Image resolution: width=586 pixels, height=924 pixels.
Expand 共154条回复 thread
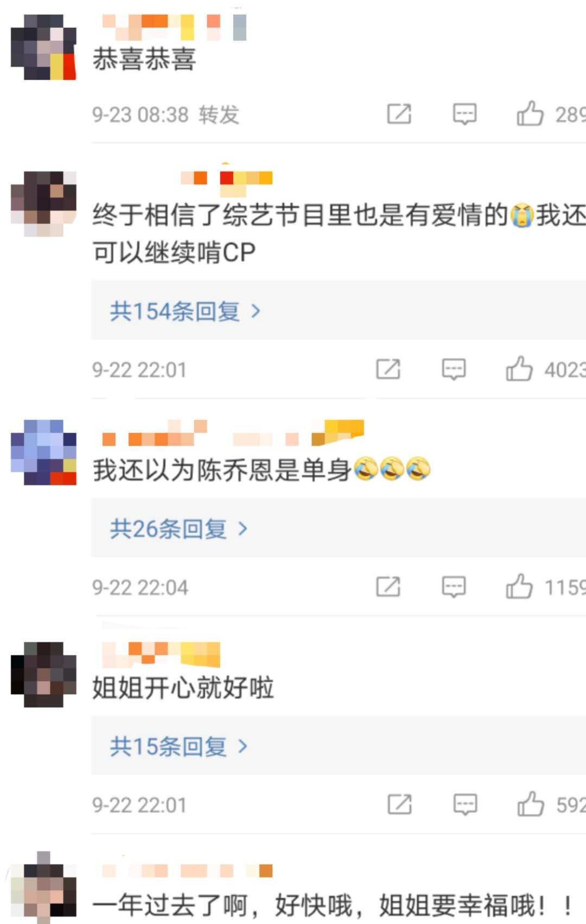coord(185,311)
